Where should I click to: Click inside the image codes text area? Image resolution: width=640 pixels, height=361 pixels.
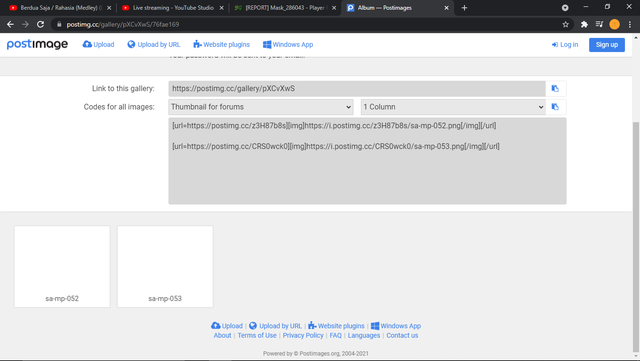tap(367, 161)
